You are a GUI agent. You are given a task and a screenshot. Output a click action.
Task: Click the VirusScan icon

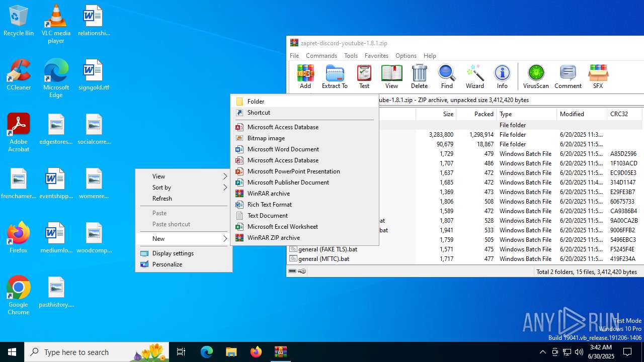536,77
